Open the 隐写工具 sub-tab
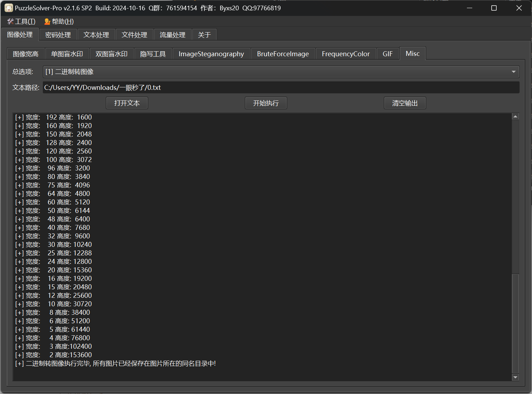This screenshot has height=394, width=532. (x=153, y=54)
